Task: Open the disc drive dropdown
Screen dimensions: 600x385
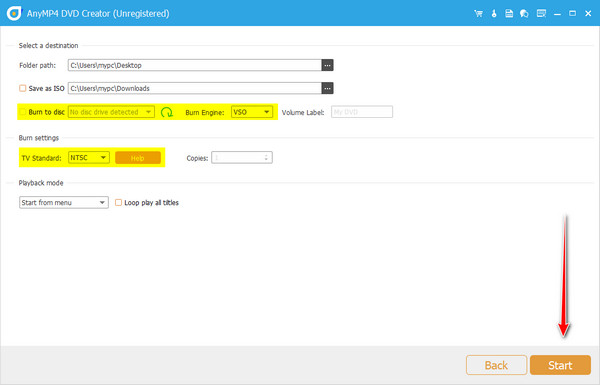Action: point(111,112)
